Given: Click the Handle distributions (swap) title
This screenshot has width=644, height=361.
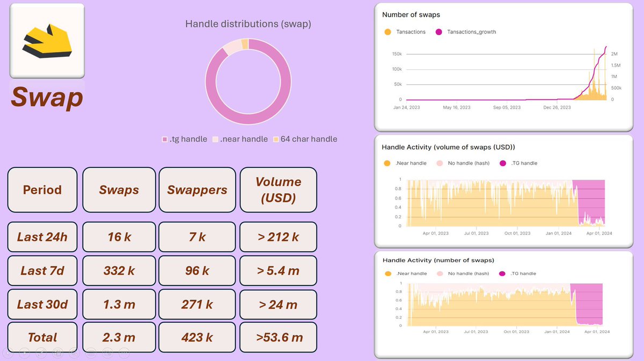Looking at the screenshot, I should pyautogui.click(x=248, y=24).
